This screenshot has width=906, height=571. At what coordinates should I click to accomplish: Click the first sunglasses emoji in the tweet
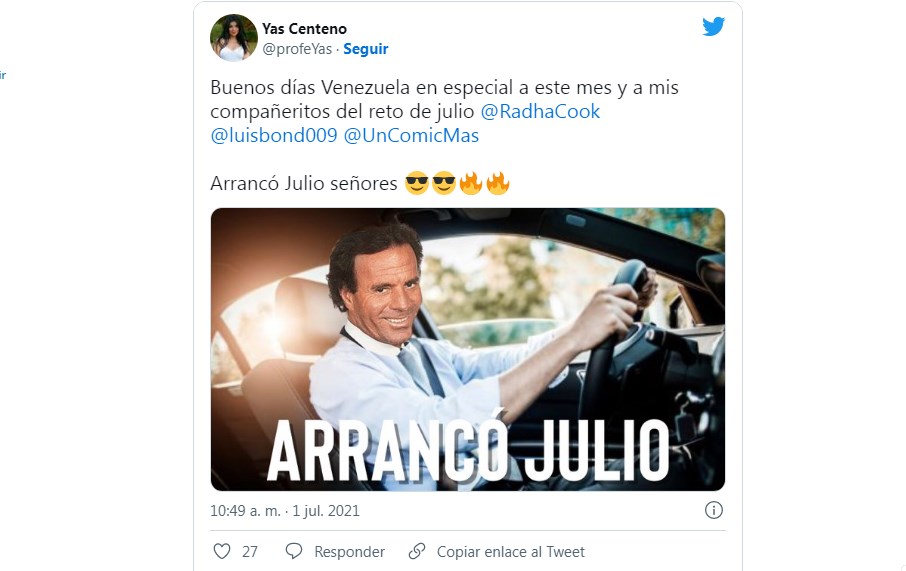(417, 183)
